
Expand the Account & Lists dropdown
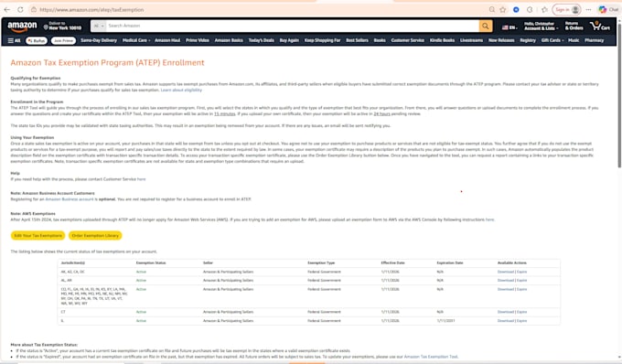pyautogui.click(x=542, y=27)
